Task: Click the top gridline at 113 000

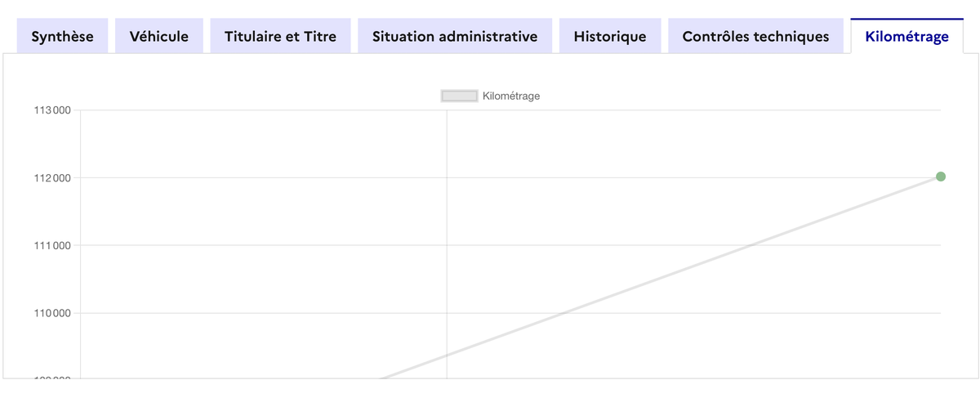Action: coord(261,110)
